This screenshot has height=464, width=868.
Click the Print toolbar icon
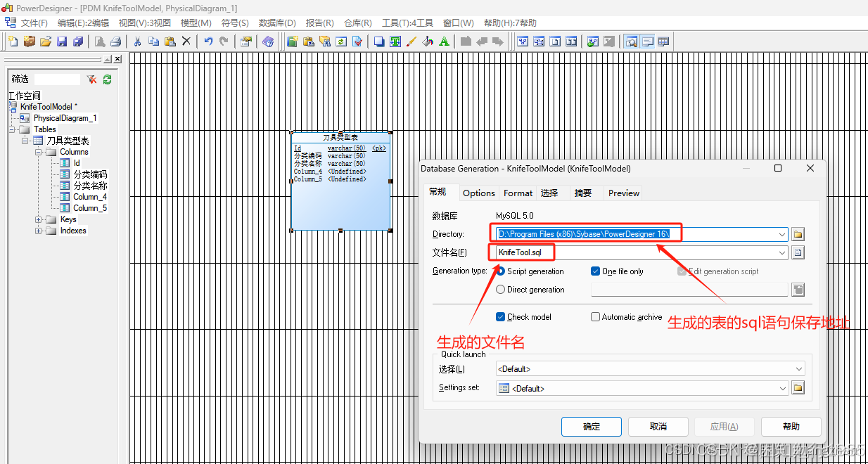(x=116, y=41)
